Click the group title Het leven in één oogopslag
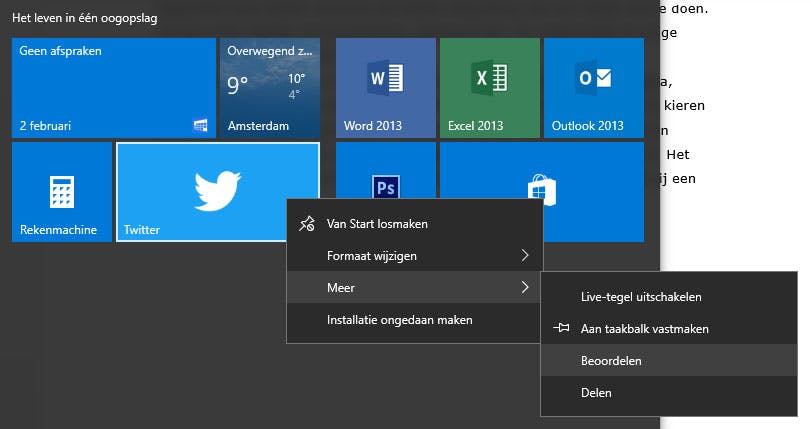 pos(85,18)
